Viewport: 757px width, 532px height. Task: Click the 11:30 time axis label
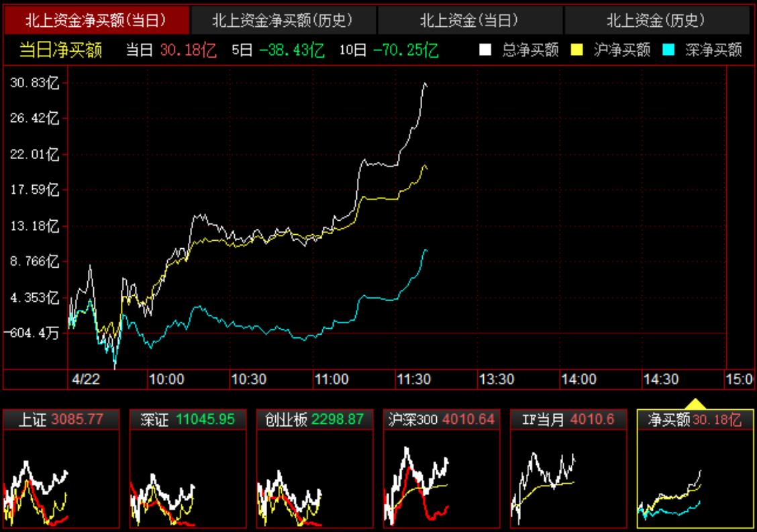pyautogui.click(x=414, y=380)
